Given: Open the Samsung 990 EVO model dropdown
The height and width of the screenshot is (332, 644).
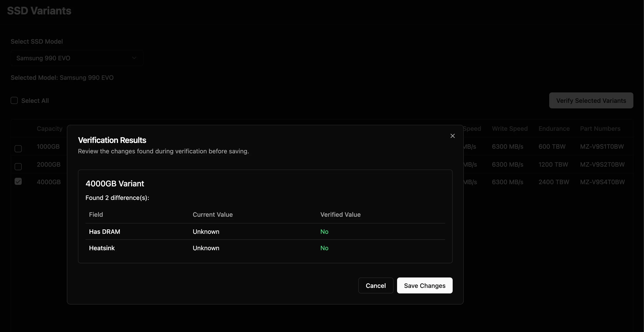Looking at the screenshot, I should pos(76,58).
